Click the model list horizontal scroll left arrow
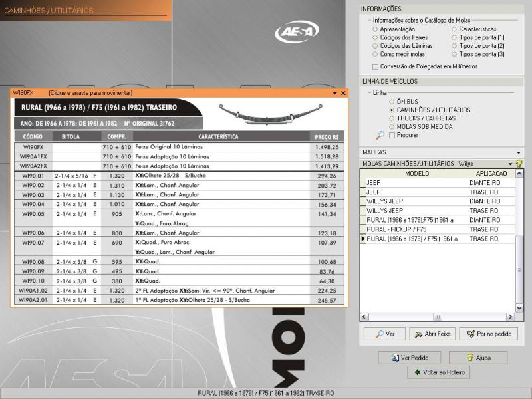 click(x=364, y=317)
